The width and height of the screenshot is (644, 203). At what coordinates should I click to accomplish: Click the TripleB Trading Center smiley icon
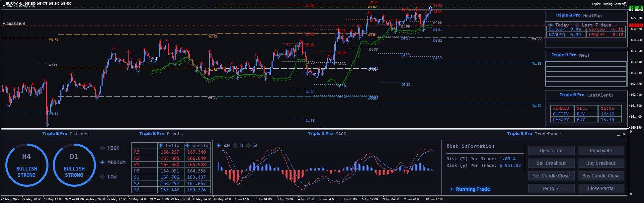coord(625,4)
